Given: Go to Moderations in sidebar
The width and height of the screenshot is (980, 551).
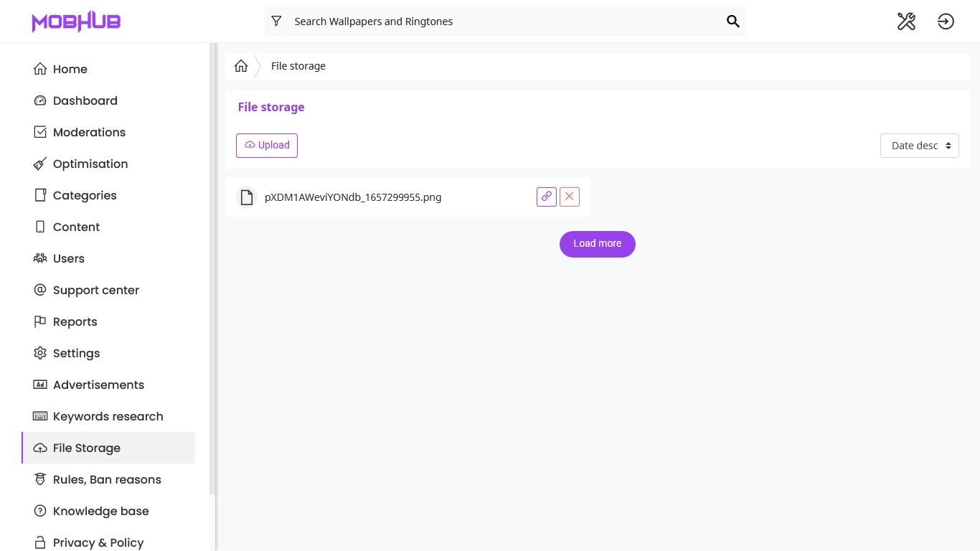Looking at the screenshot, I should (89, 132).
